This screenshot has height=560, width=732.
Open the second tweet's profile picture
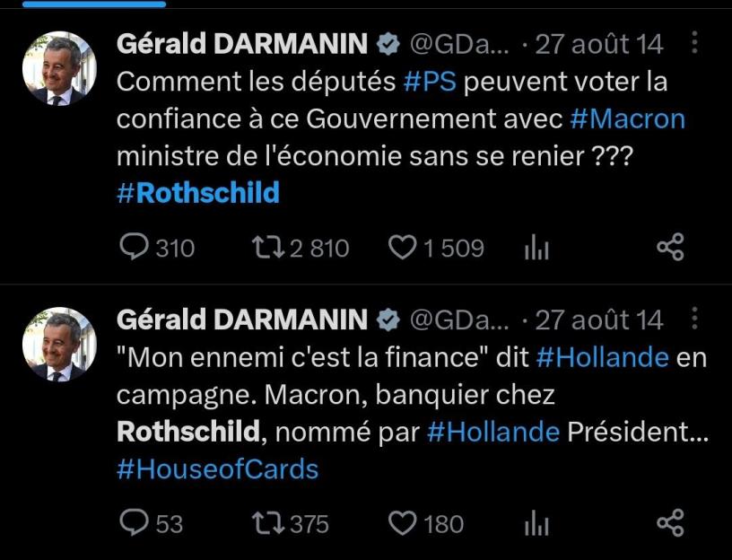(x=58, y=344)
